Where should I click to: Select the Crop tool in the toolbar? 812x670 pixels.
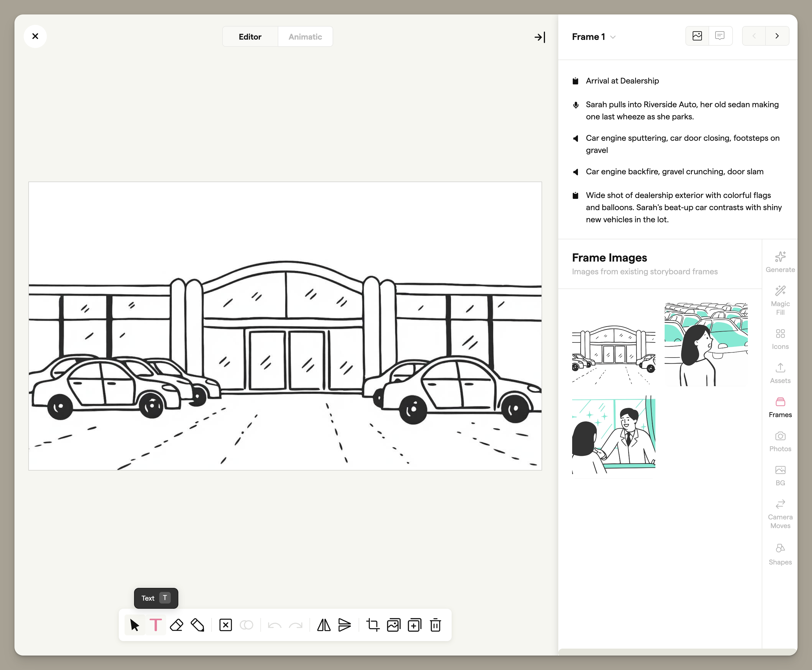click(x=373, y=625)
